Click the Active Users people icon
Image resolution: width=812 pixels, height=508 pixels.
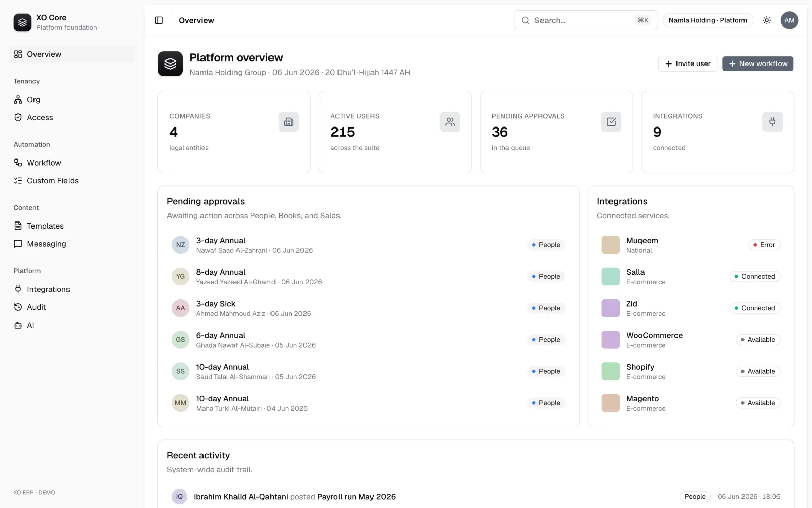click(450, 122)
